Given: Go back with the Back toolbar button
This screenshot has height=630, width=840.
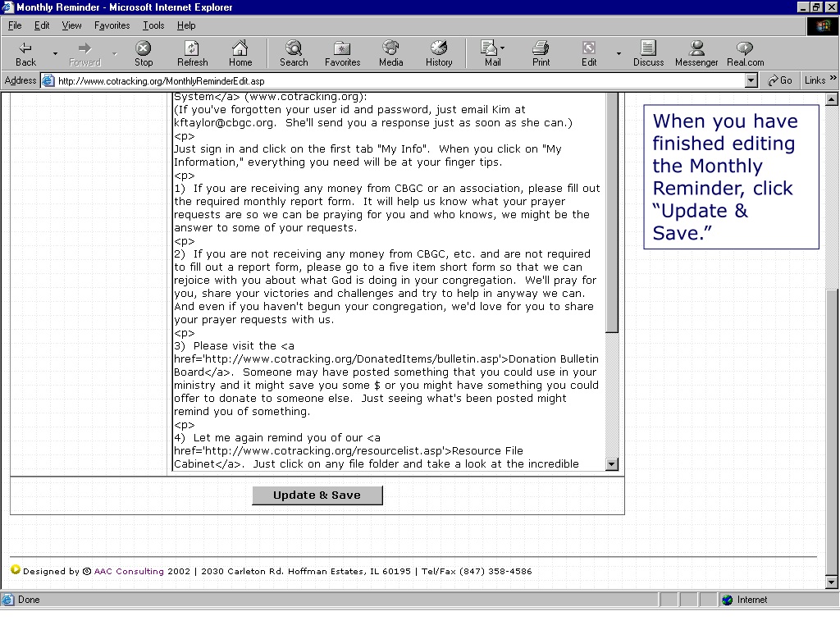Looking at the screenshot, I should [25, 53].
